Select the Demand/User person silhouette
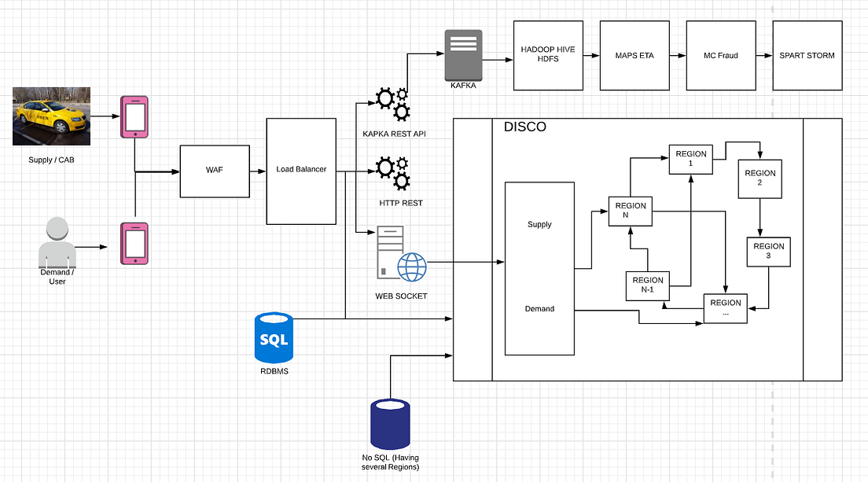This screenshot has width=868, height=482. pyautogui.click(x=57, y=244)
